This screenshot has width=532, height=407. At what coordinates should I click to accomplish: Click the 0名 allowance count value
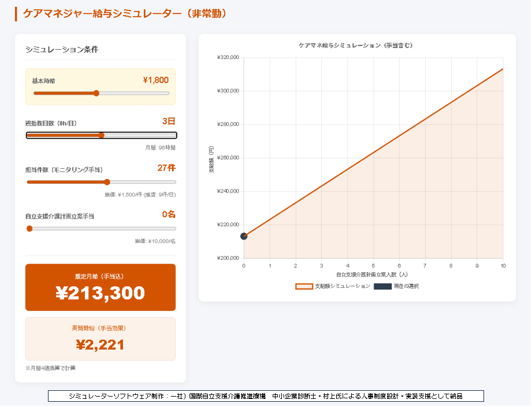point(169,214)
